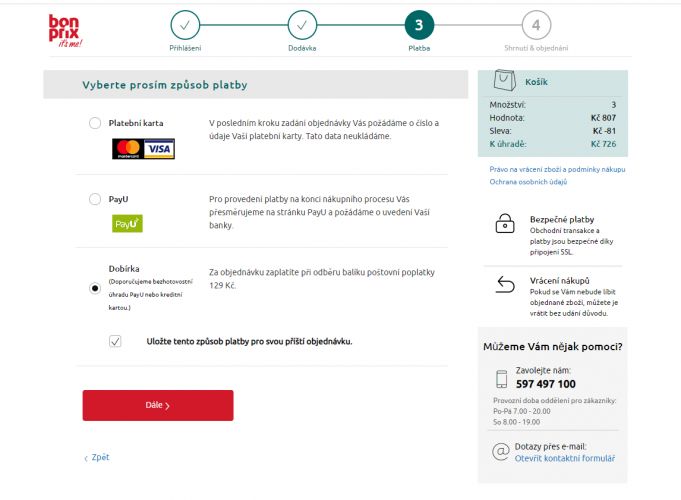Open Ochrana osobních údajů link

[528, 182]
